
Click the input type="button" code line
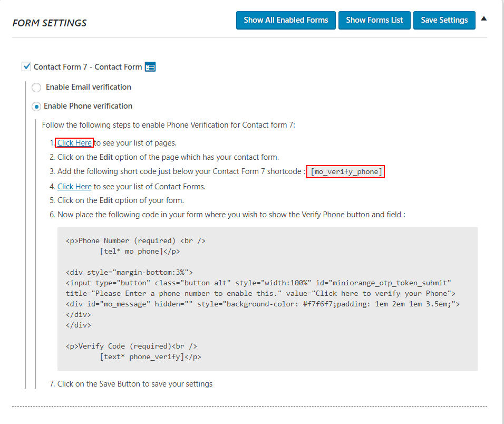pyautogui.click(x=258, y=283)
